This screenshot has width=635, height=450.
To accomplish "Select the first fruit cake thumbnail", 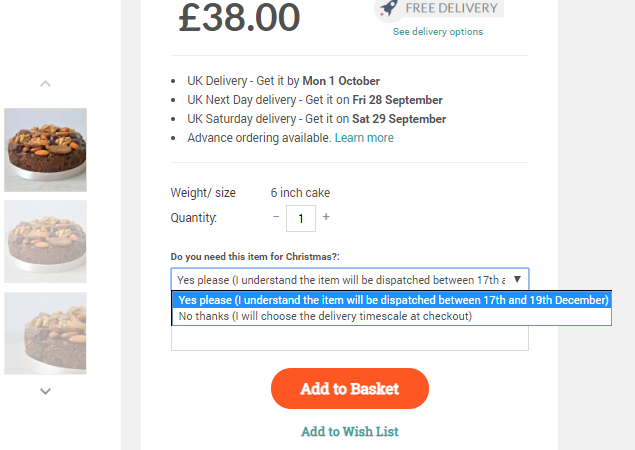I will coord(45,149).
